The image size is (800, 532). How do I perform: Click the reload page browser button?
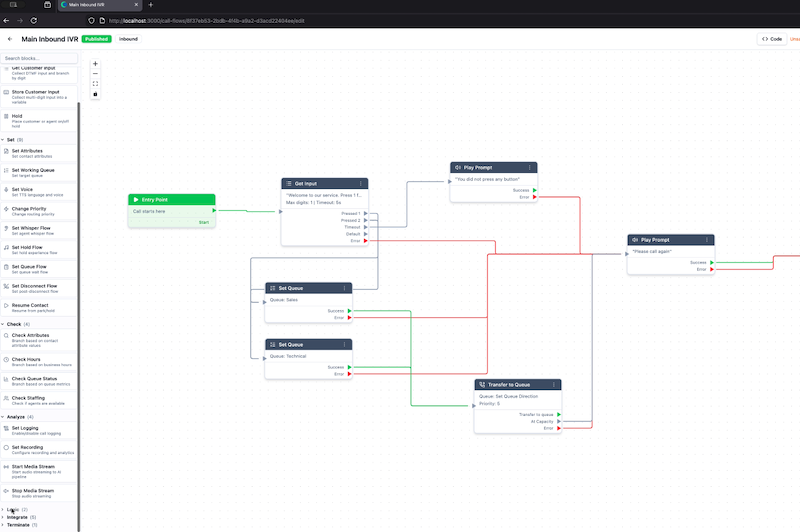(x=35, y=20)
